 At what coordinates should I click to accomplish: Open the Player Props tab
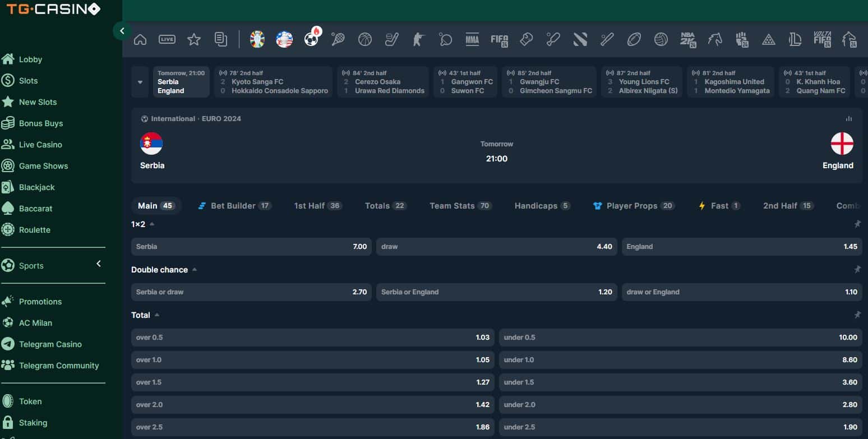click(633, 206)
